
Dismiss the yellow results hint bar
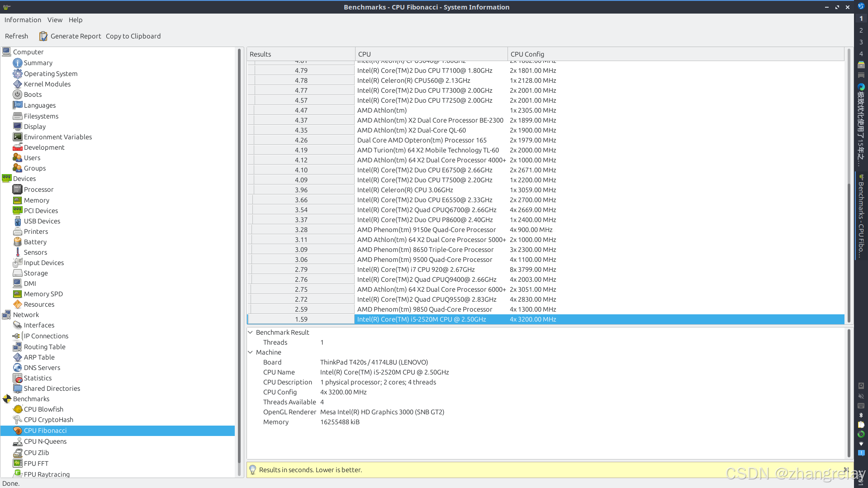(846, 469)
